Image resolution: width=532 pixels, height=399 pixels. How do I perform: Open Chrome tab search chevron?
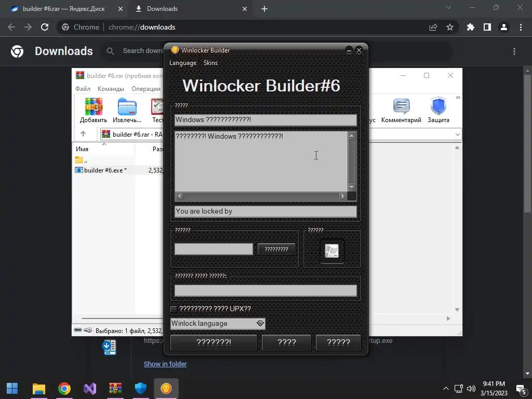pyautogui.click(x=448, y=7)
